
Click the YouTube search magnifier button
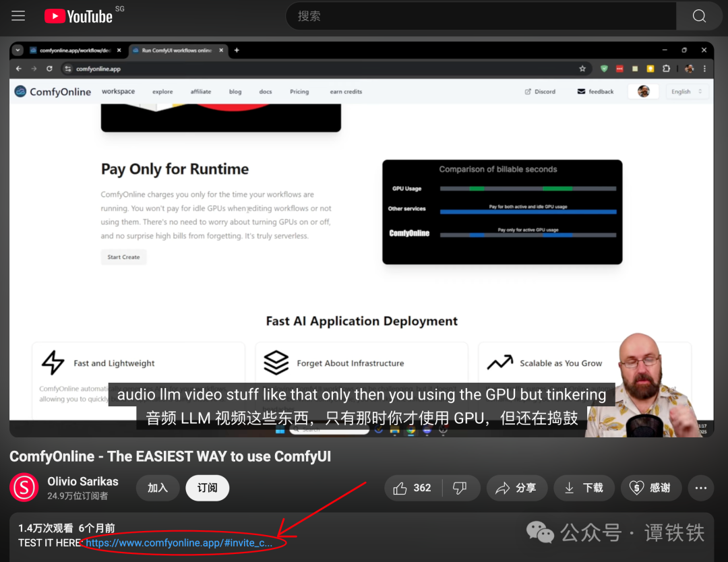pyautogui.click(x=699, y=15)
